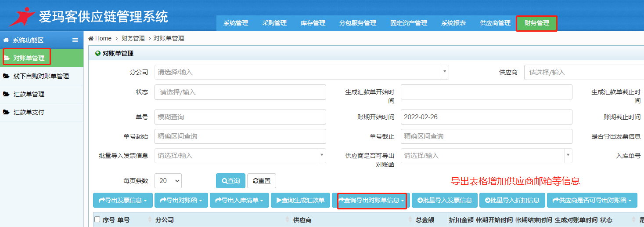This screenshot has height=227, width=644.
Task: Sort by 生成对账单时间 column header
Action: pos(576,220)
